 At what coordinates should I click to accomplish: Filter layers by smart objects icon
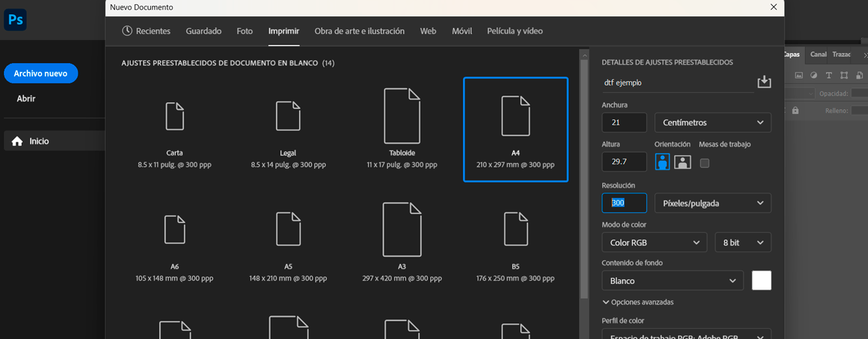(x=859, y=75)
